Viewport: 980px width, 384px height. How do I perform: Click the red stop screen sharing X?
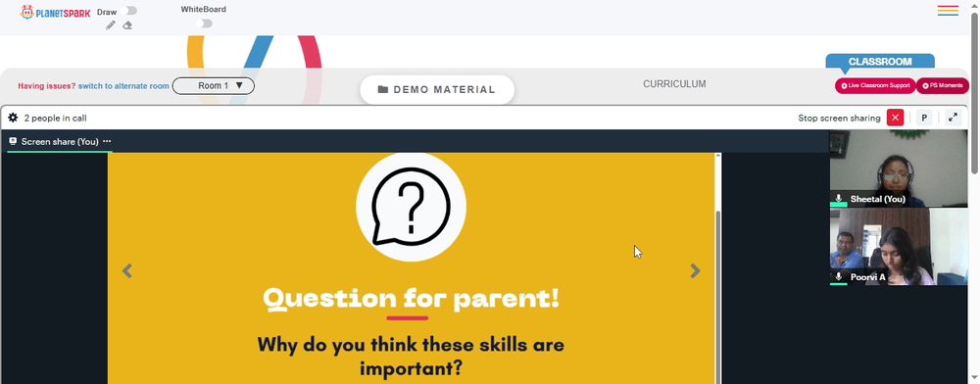coord(895,118)
